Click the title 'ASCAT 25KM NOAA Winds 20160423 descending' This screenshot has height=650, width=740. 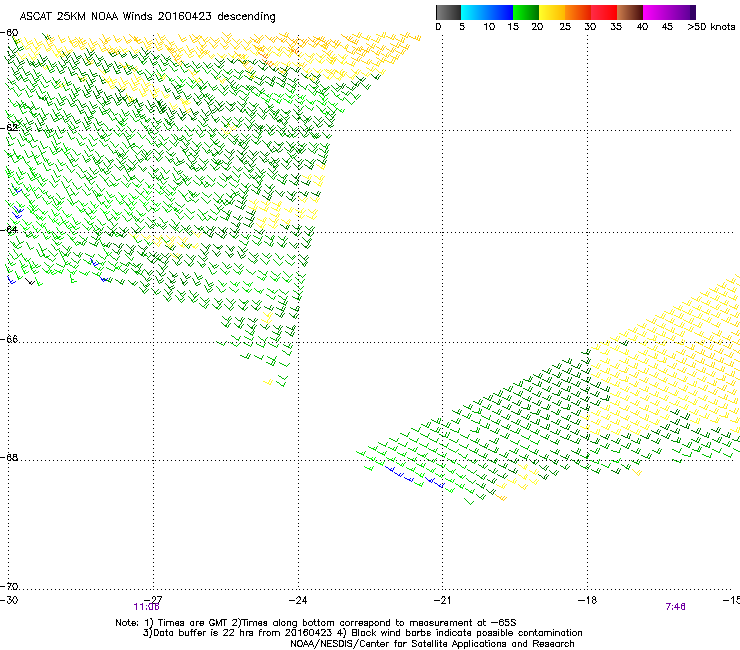(x=147, y=17)
